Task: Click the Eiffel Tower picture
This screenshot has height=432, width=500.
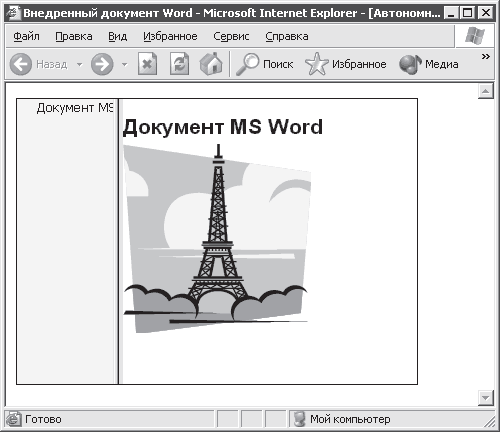Action: coord(217,238)
